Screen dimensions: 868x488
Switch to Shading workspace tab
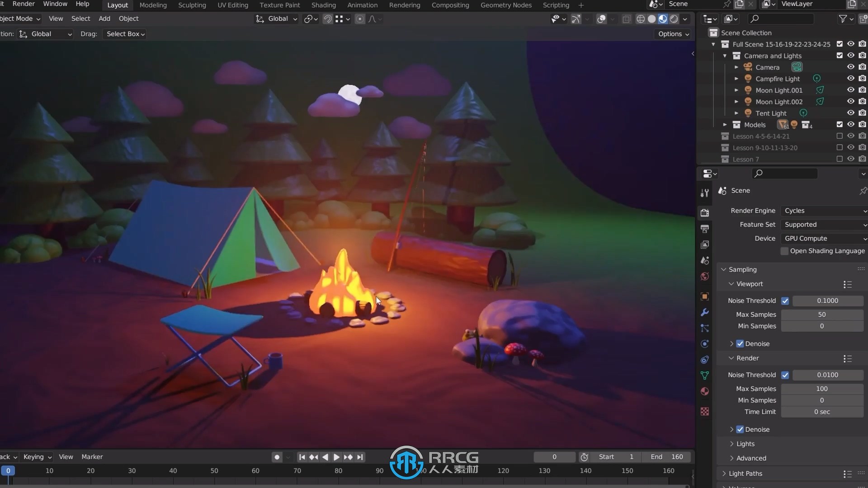323,5
